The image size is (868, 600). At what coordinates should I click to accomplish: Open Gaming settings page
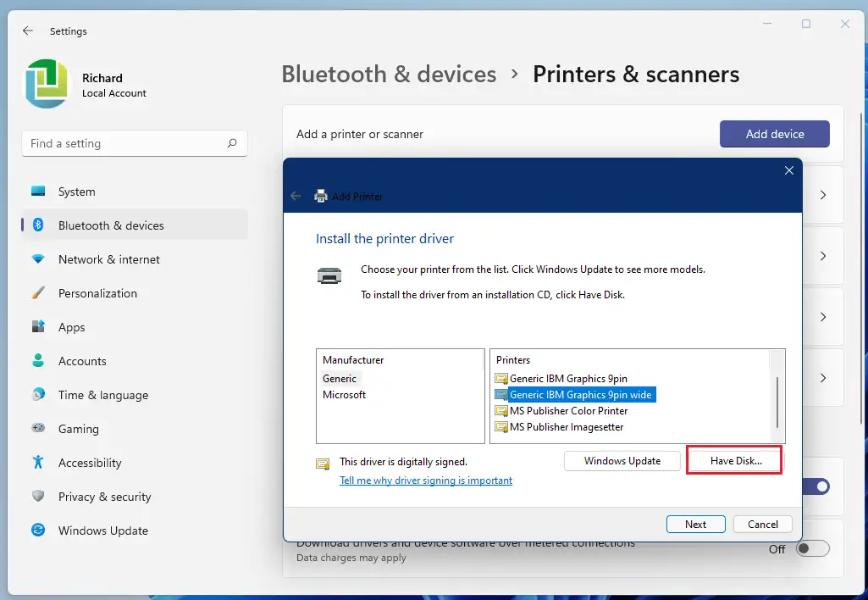point(135,428)
